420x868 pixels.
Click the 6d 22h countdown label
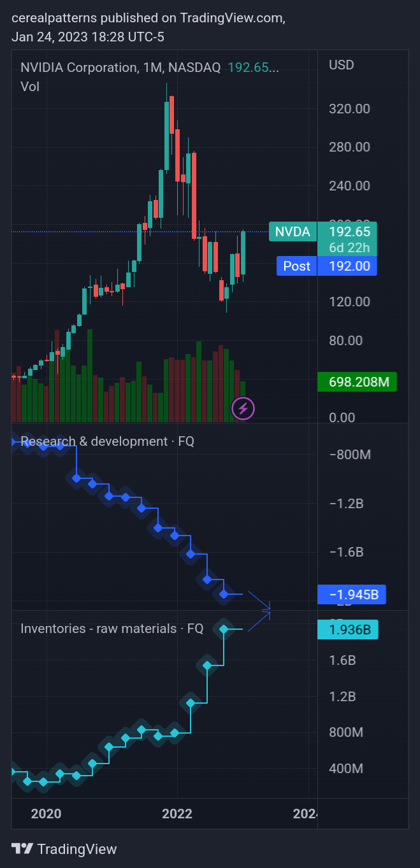tap(349, 248)
